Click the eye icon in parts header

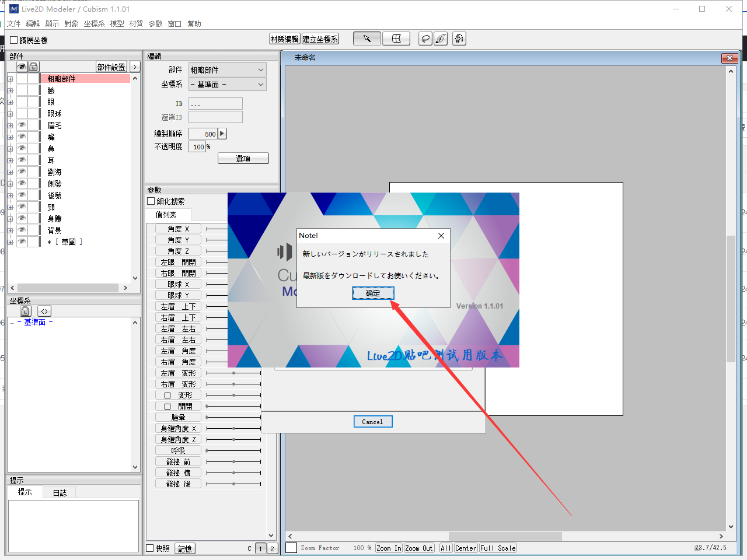pyautogui.click(x=22, y=66)
